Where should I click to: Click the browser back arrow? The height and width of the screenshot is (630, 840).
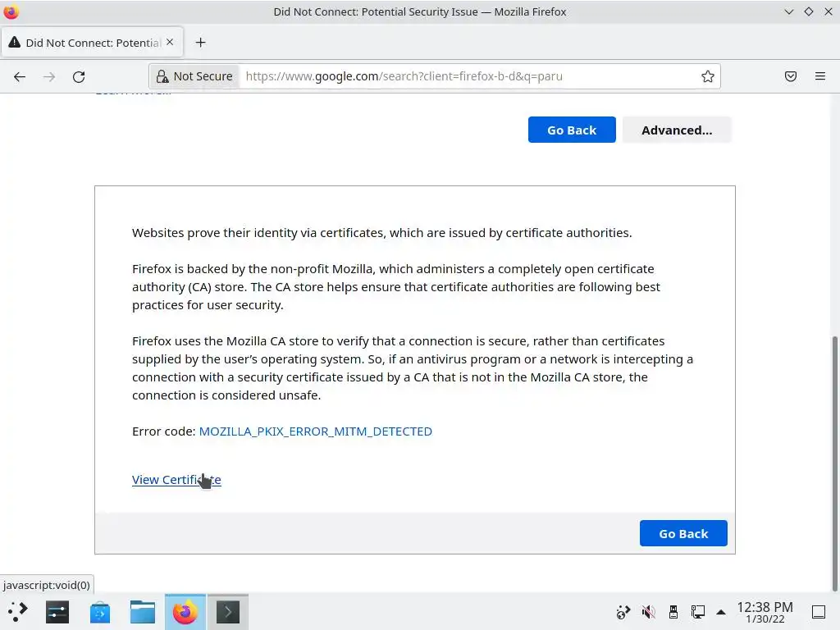click(20, 76)
